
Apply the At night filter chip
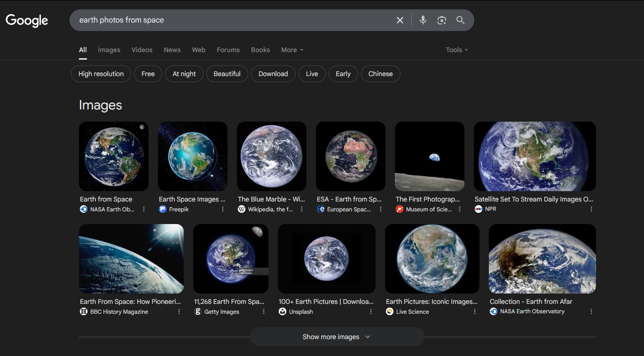coord(184,74)
